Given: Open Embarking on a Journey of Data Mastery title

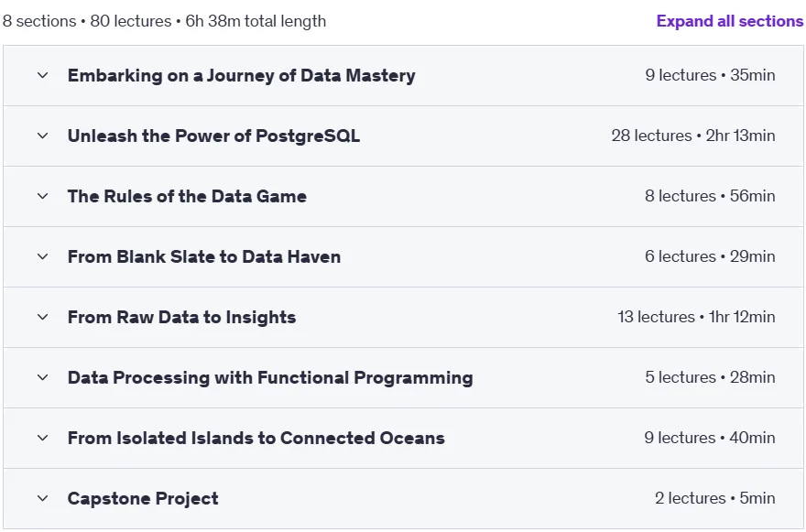Looking at the screenshot, I should pyautogui.click(x=241, y=76).
